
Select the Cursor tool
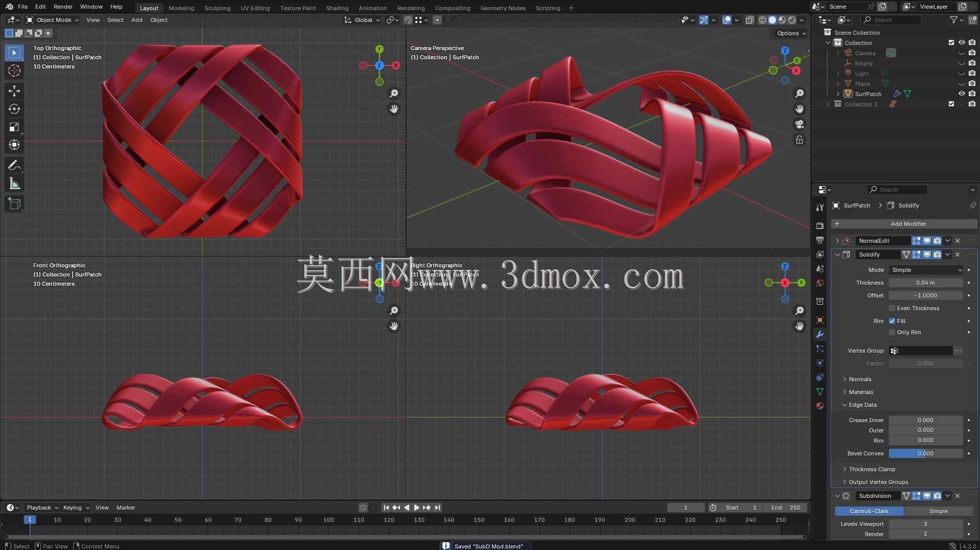(14, 71)
